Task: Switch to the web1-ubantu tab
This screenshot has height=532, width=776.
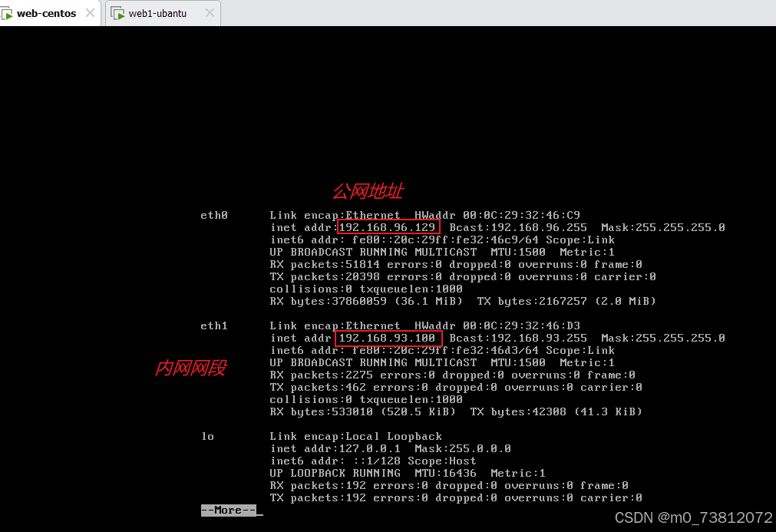Action: coord(163,13)
